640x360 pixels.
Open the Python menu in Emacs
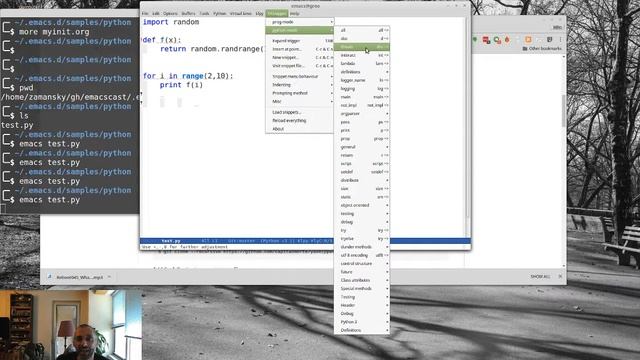(219, 13)
